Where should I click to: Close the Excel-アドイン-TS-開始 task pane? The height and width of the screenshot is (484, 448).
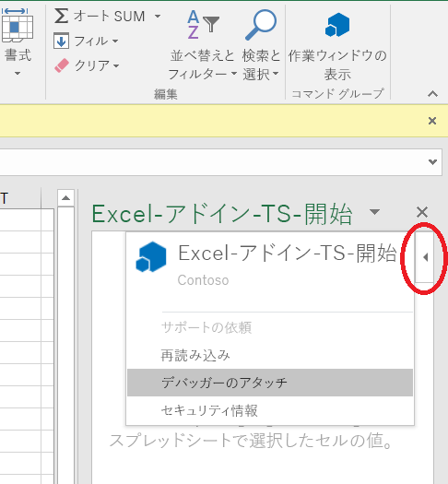422,212
